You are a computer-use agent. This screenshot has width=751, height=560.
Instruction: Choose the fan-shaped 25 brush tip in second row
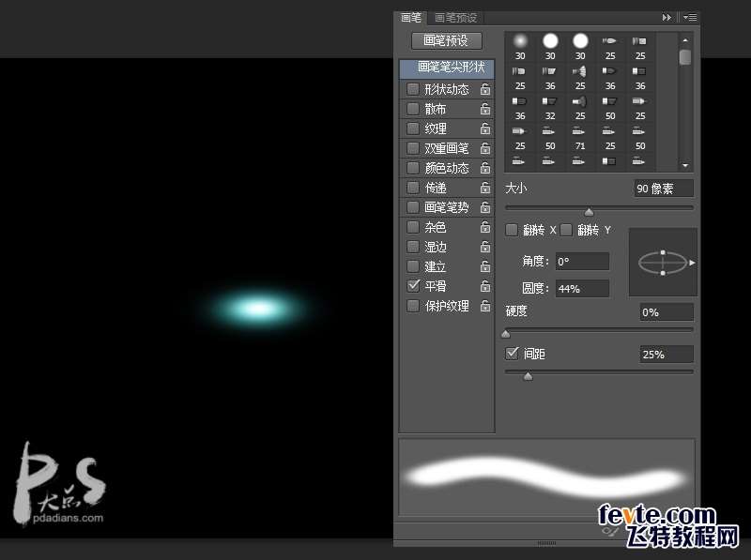coord(580,70)
